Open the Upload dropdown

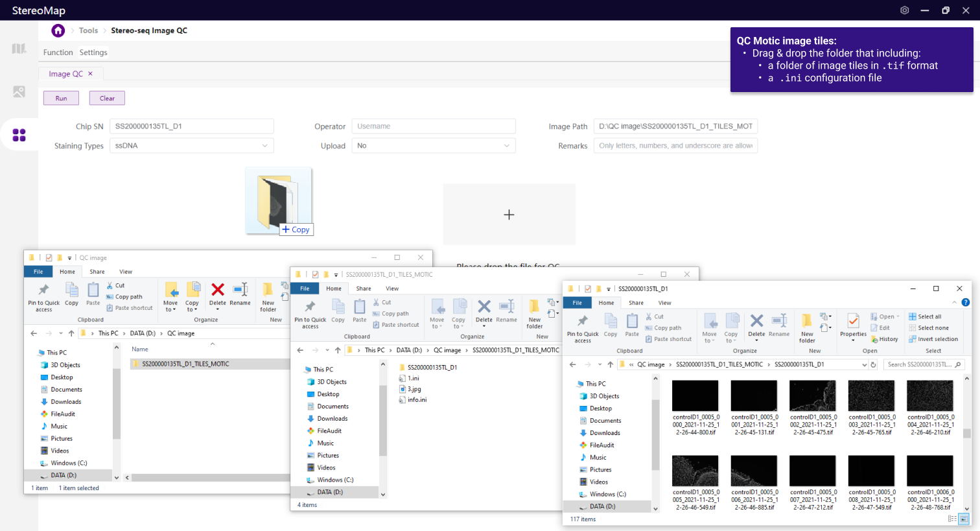[433, 146]
